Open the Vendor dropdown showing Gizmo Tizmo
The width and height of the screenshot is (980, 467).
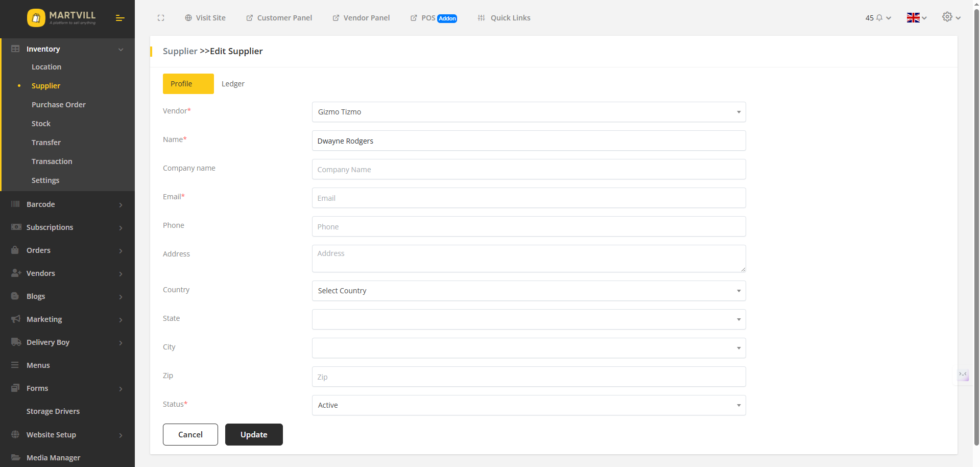pos(529,112)
